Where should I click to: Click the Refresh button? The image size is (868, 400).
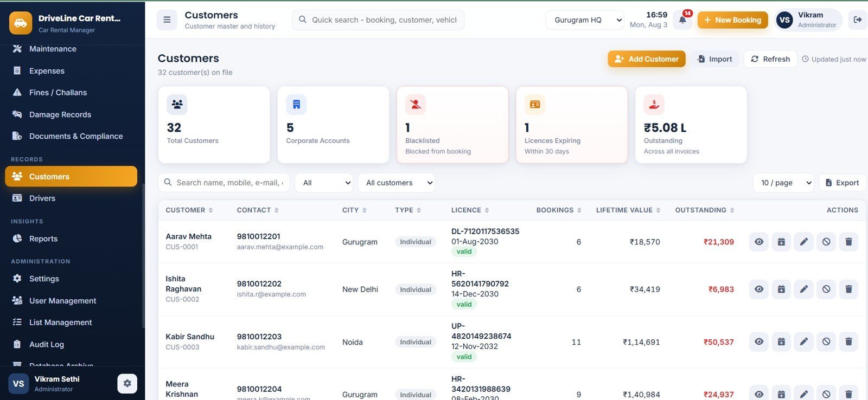coord(770,59)
